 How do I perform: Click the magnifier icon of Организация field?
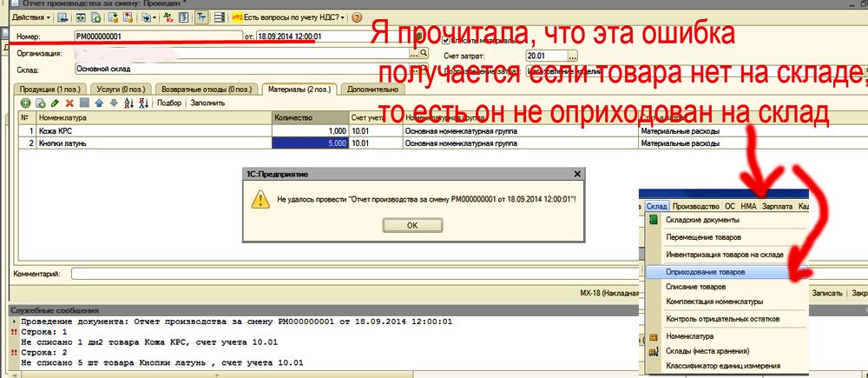pos(424,53)
